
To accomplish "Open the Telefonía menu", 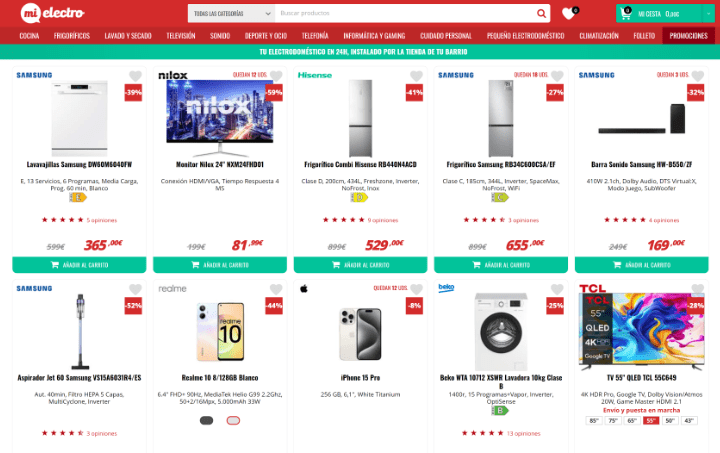I will pos(315,36).
